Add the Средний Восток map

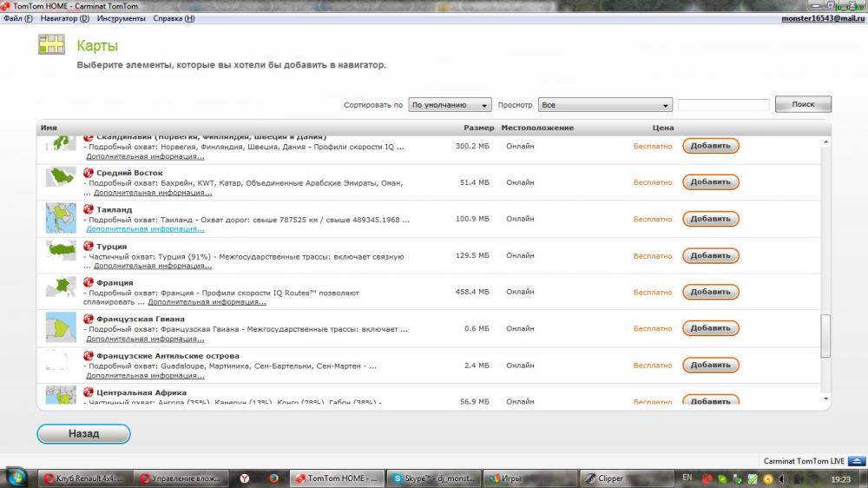pos(710,181)
